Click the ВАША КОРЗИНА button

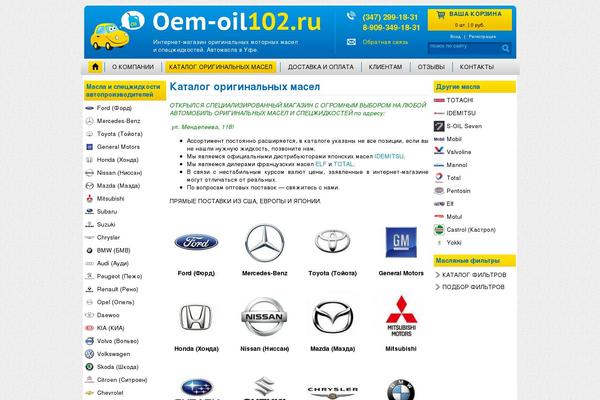[x=470, y=20]
